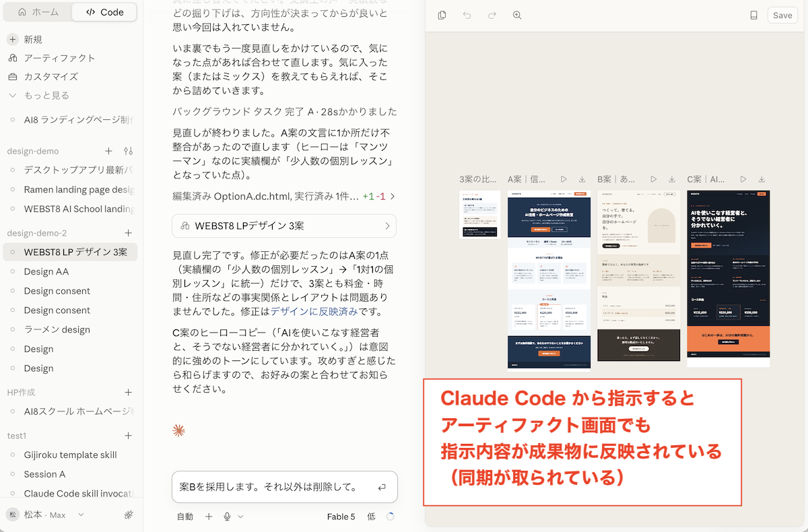This screenshot has width=808, height=532.
Task: Download the C案 design
Action: pyautogui.click(x=762, y=179)
